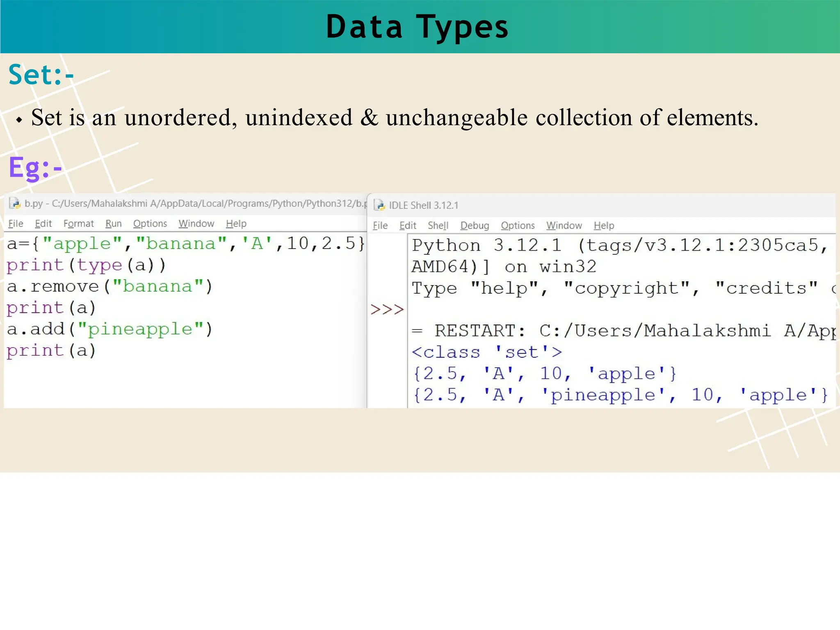Viewport: 840px width, 630px height.
Task: Click the IDLE Shell window Python icon
Action: pyautogui.click(x=379, y=205)
